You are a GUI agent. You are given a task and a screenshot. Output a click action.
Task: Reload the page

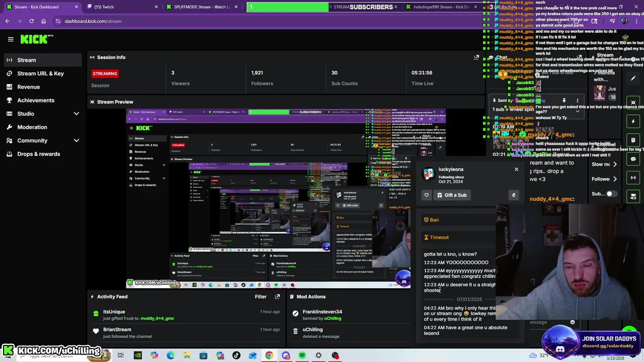pos(31,21)
